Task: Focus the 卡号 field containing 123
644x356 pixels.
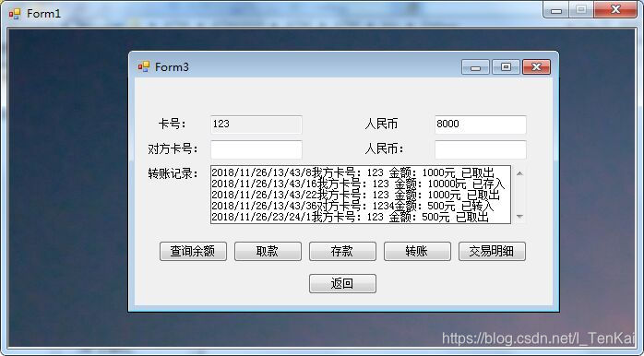Action: point(256,125)
